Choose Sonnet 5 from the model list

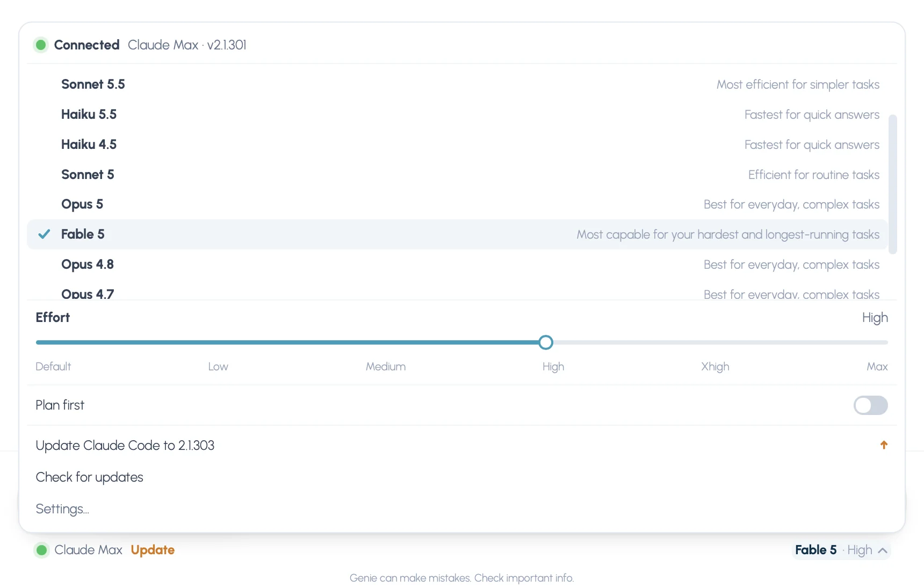tap(457, 175)
